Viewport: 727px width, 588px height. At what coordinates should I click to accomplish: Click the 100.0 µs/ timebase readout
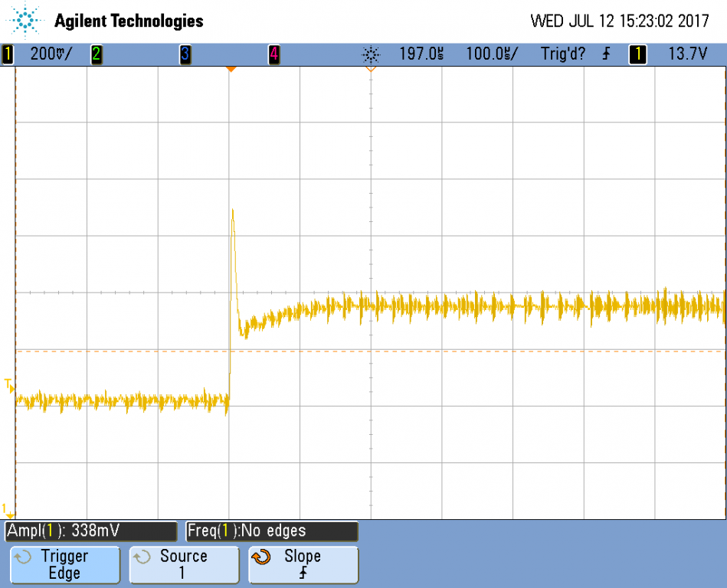tap(492, 54)
